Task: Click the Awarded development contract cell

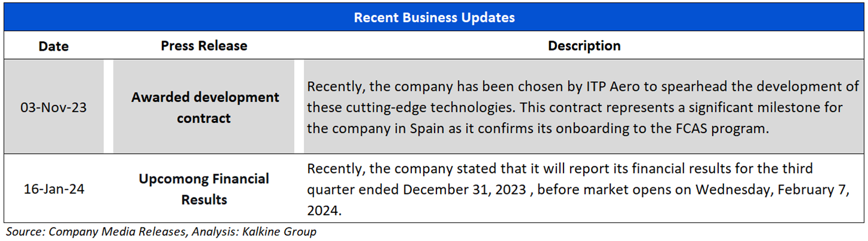Action: (205, 107)
